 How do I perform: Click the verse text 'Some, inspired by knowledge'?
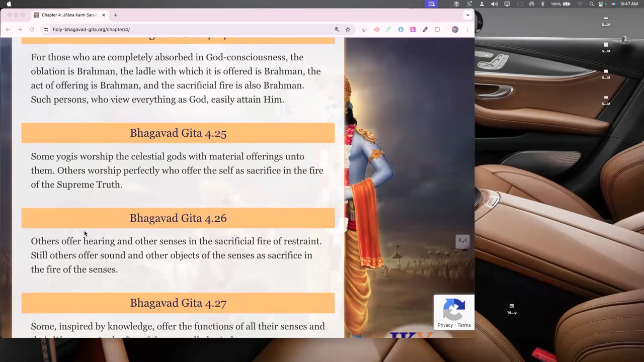178,331
